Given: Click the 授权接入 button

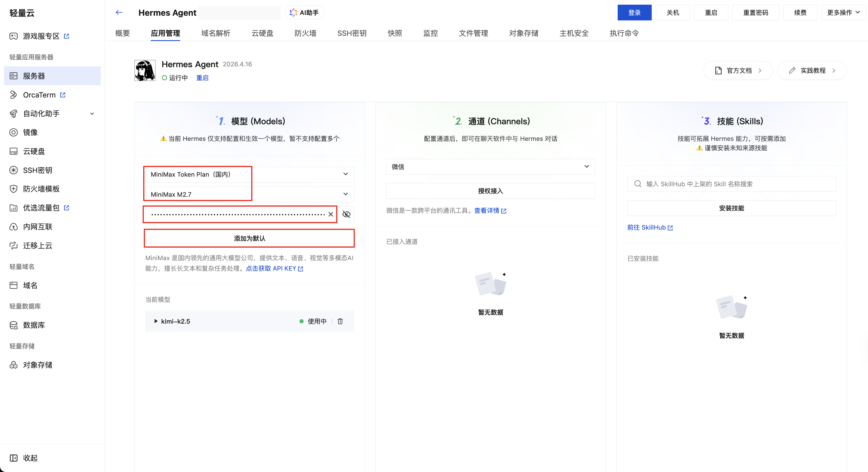Looking at the screenshot, I should pos(490,191).
